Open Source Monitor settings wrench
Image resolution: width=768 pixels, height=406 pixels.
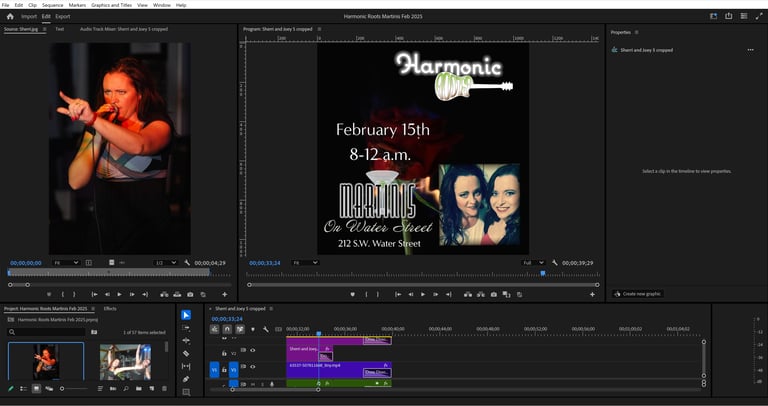tap(187, 263)
